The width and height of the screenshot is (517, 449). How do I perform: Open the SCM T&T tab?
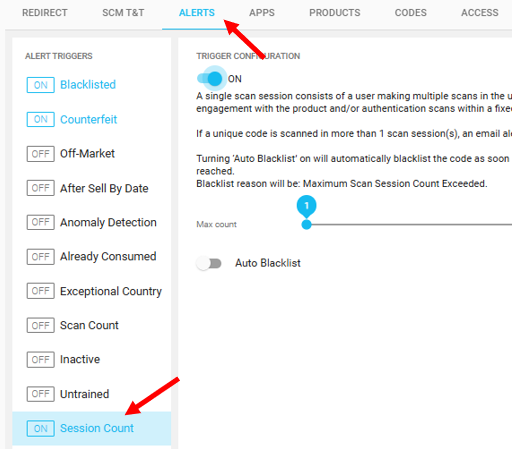pyautogui.click(x=123, y=13)
